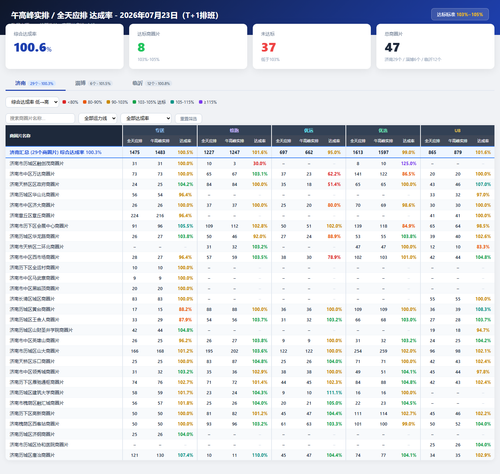Switch to the 临沂 city tab
500x474 pixels.
coord(151,83)
